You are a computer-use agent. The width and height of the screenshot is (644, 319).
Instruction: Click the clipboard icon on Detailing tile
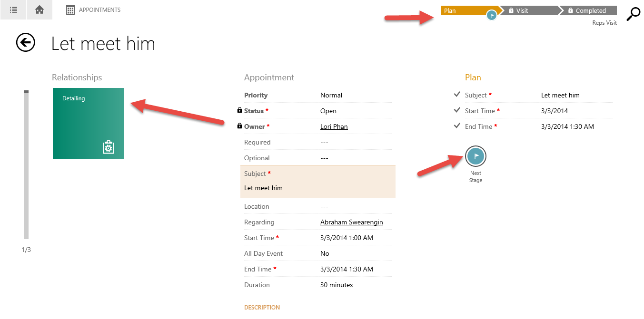point(109,147)
